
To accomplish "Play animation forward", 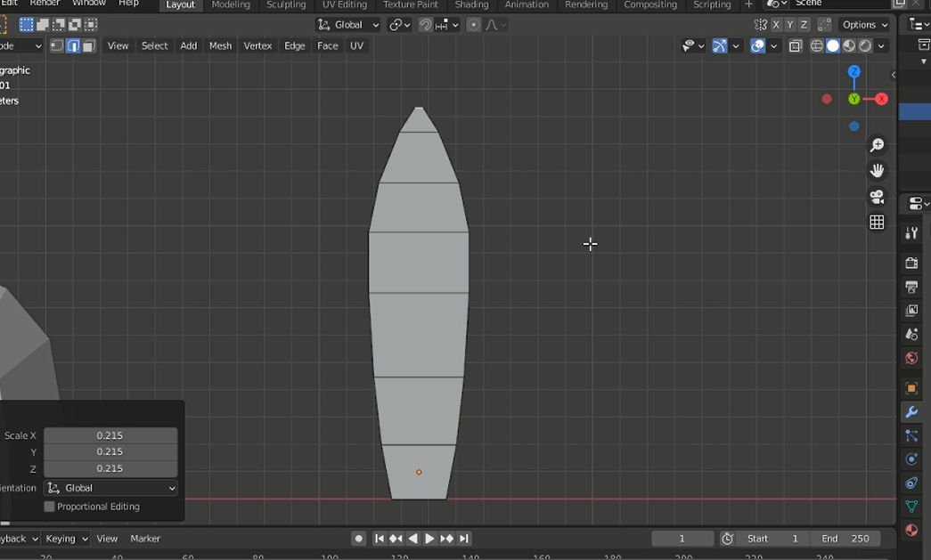I will click(429, 539).
